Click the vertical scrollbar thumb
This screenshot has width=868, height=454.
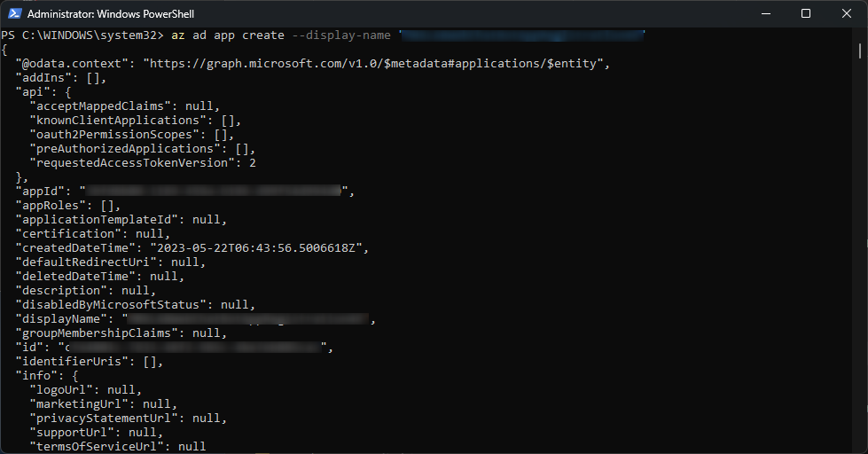860,51
